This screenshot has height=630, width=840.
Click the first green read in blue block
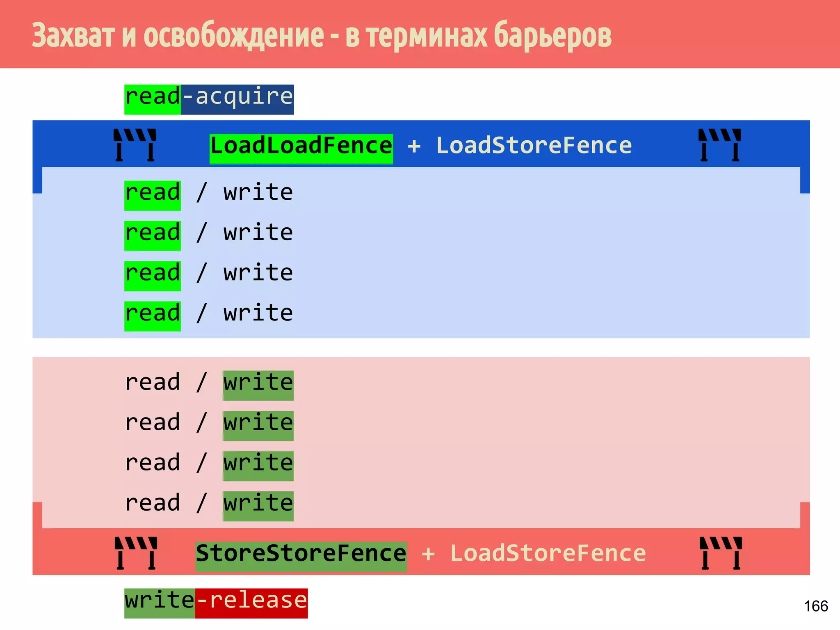click(x=153, y=195)
